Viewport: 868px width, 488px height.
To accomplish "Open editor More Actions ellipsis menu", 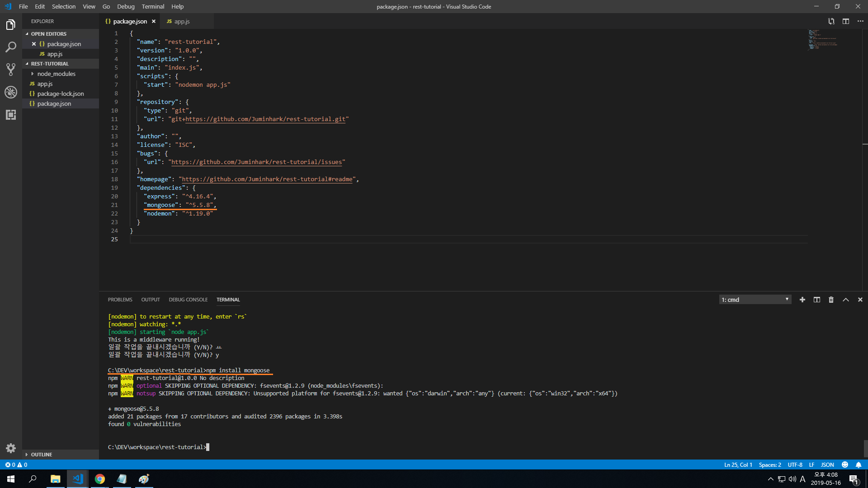I will (x=860, y=21).
